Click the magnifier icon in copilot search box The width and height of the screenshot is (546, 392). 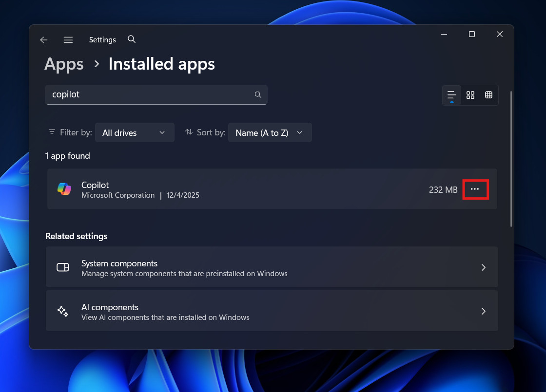point(258,95)
